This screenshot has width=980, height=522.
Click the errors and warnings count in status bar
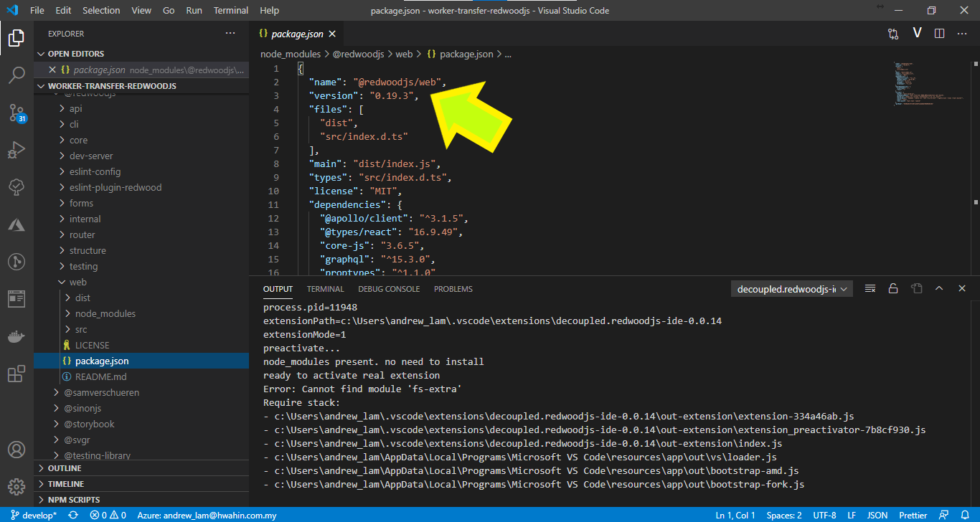108,515
